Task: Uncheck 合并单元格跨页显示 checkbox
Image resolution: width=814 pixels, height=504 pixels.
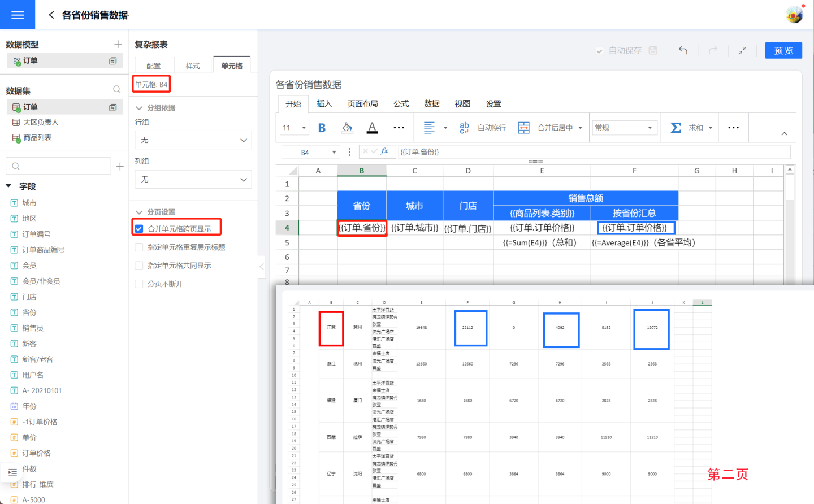Action: coord(139,228)
